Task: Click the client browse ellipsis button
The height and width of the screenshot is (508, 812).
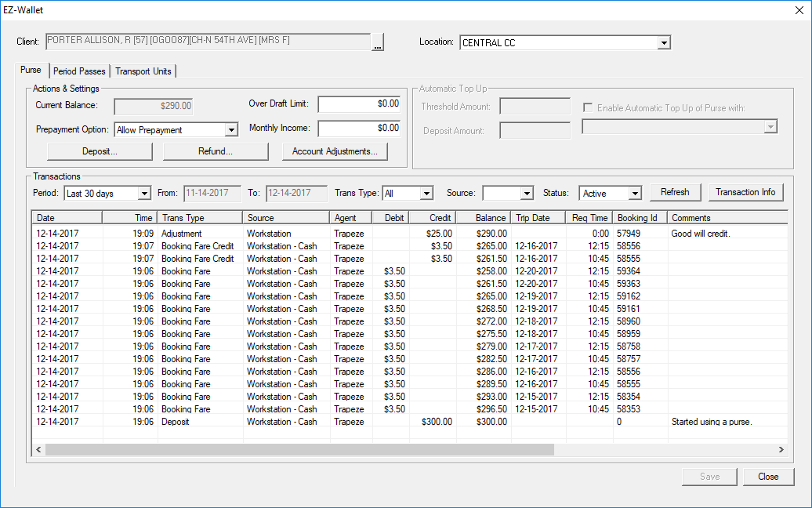Action: tap(377, 42)
